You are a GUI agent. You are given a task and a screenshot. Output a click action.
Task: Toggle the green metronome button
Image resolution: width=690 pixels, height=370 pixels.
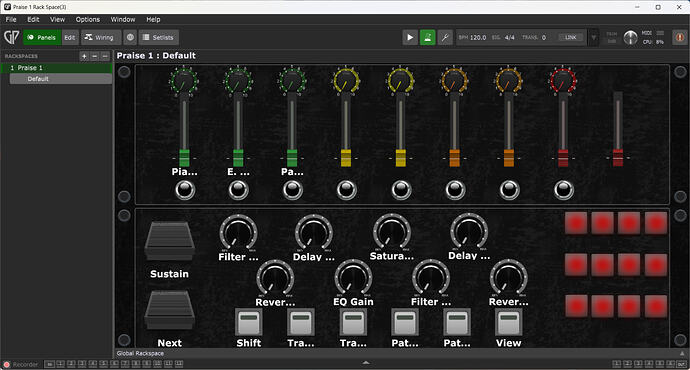click(x=427, y=37)
